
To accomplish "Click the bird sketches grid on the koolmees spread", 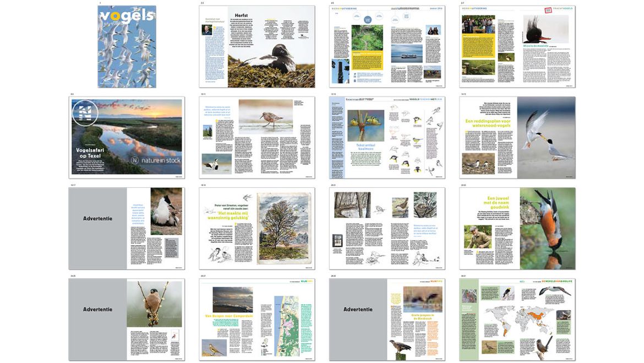I will click(422, 139).
